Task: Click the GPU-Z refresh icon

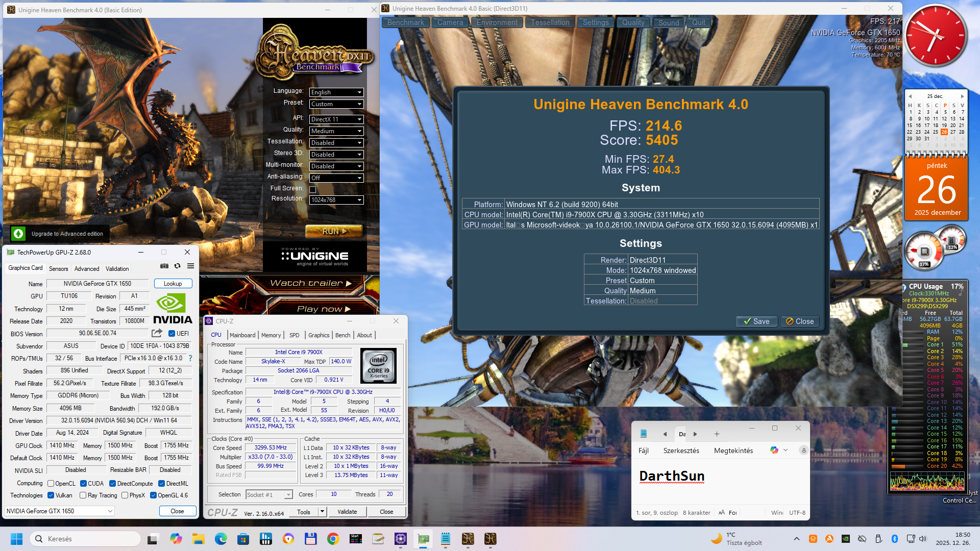Action: [x=177, y=266]
